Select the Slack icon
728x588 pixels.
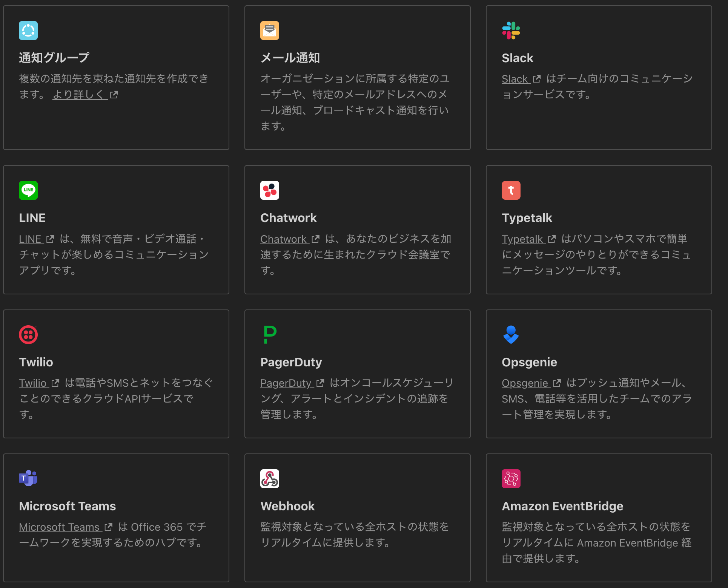coord(511,31)
